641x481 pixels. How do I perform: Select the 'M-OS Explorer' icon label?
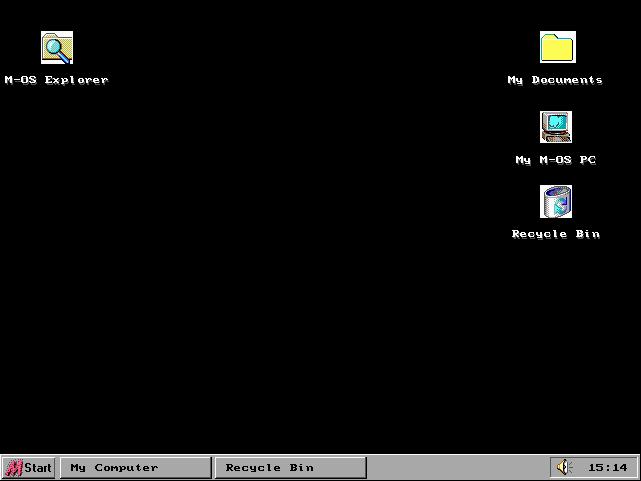(x=56, y=80)
